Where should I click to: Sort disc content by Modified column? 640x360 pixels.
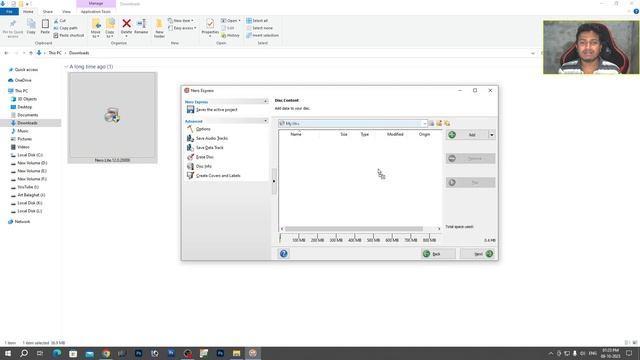[395, 134]
